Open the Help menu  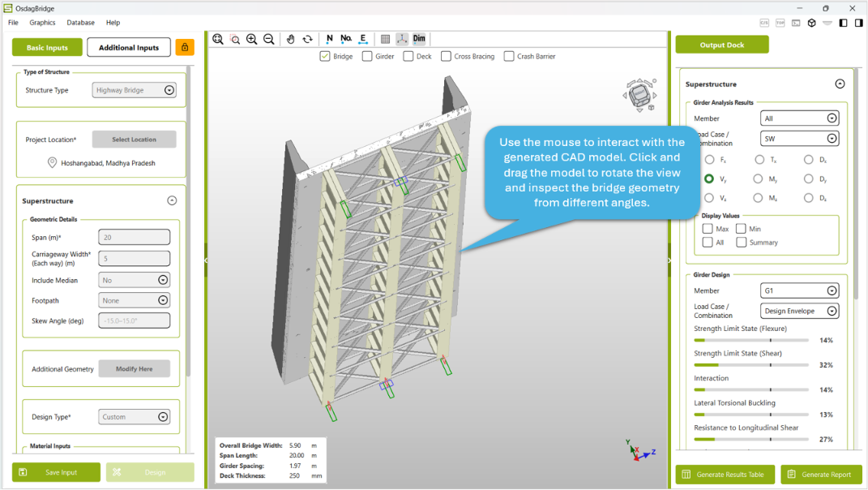coord(113,23)
